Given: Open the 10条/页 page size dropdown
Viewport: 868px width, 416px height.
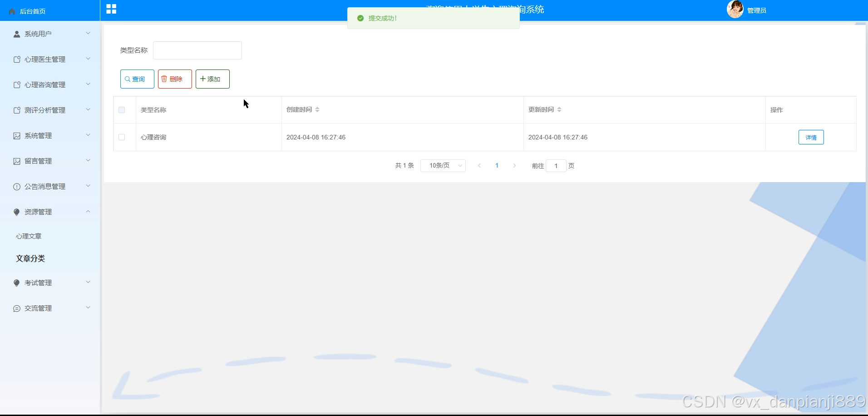Looking at the screenshot, I should [x=443, y=166].
